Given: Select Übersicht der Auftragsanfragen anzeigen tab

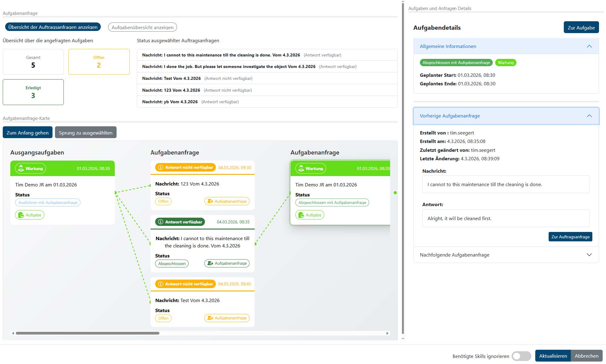Looking at the screenshot, I should (x=53, y=27).
